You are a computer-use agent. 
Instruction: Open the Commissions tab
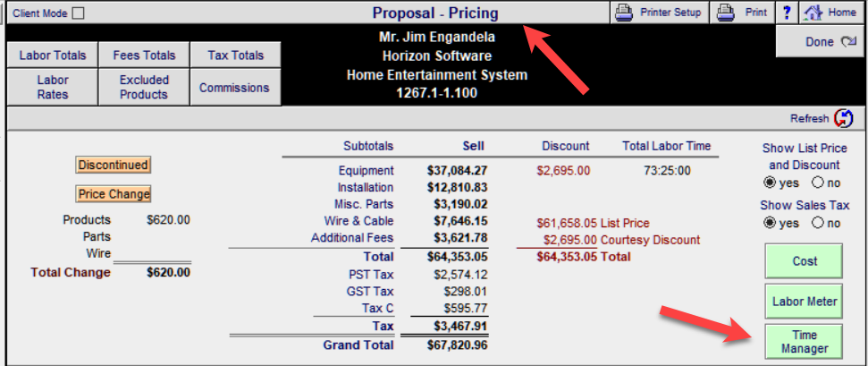click(x=234, y=88)
